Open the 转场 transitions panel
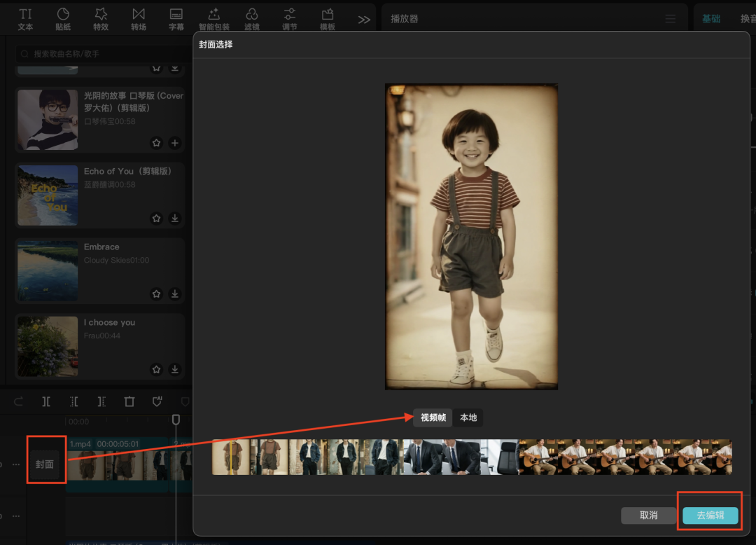Image resolution: width=756 pixels, height=545 pixels. coord(139,19)
